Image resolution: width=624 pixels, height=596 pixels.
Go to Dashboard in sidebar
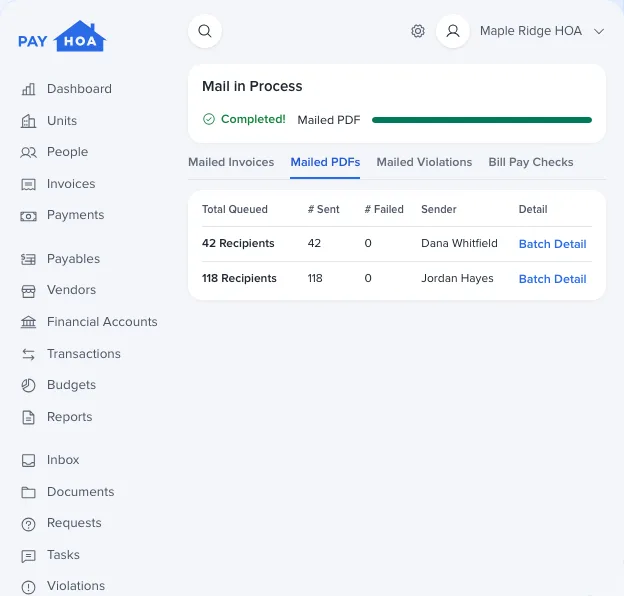click(79, 89)
